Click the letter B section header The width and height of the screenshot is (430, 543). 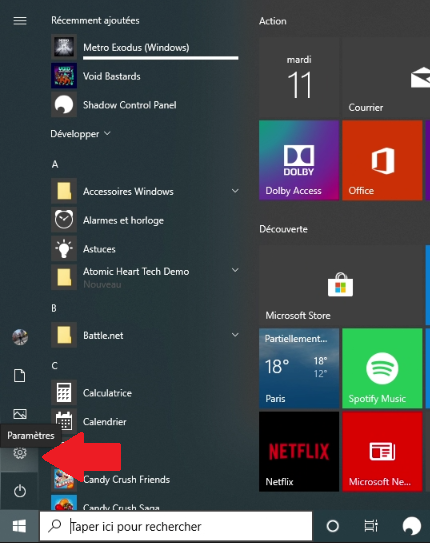pyautogui.click(x=54, y=308)
